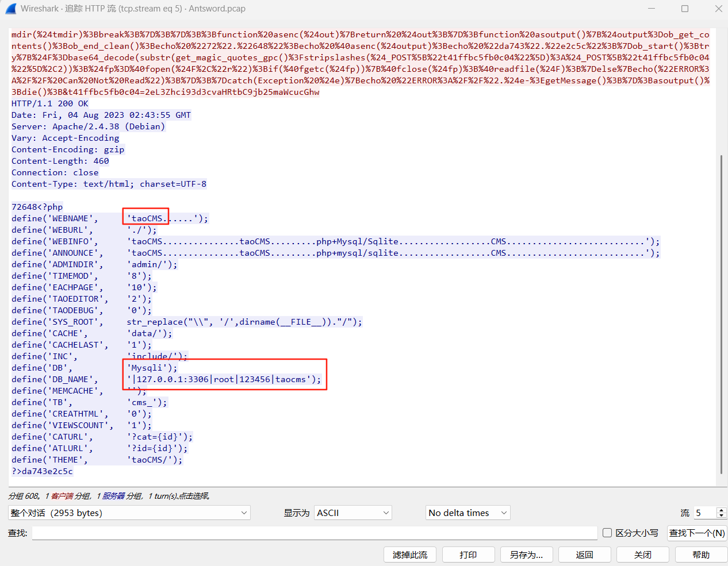Click the define('WEBURL' line
The image size is (728, 566).
point(84,230)
